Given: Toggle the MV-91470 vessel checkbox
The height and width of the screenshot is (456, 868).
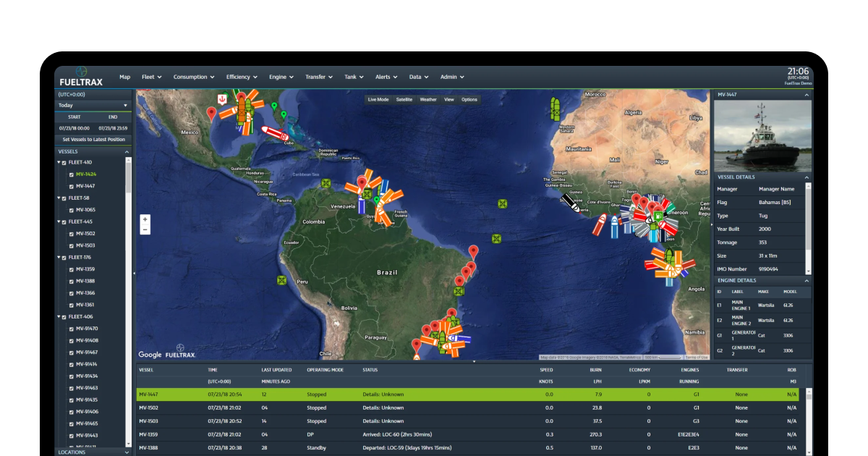Looking at the screenshot, I should pos(71,329).
